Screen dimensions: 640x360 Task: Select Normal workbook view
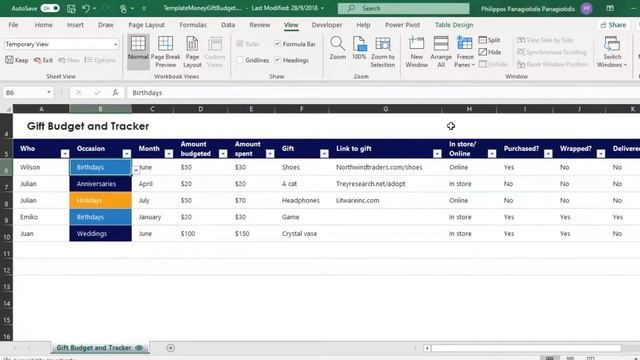tap(138, 52)
